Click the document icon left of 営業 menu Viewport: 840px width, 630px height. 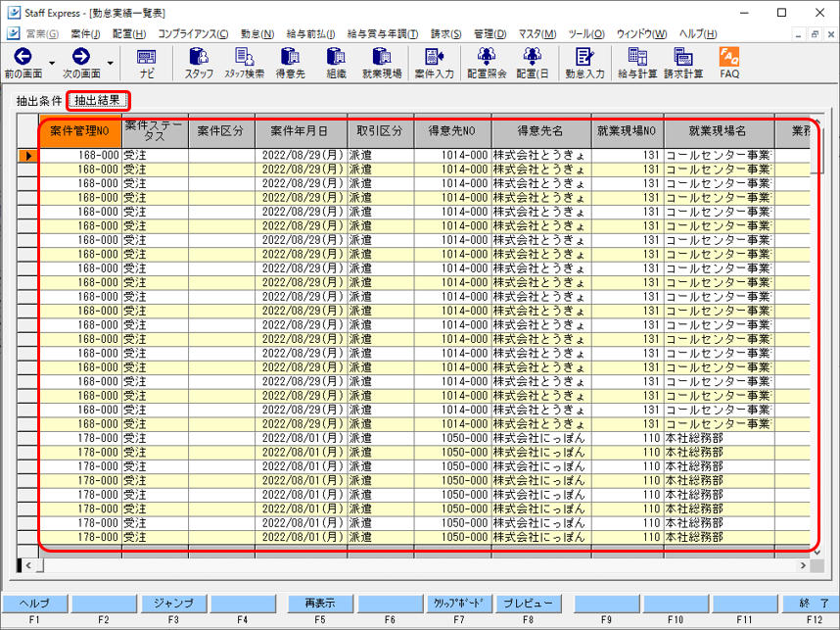(x=14, y=33)
